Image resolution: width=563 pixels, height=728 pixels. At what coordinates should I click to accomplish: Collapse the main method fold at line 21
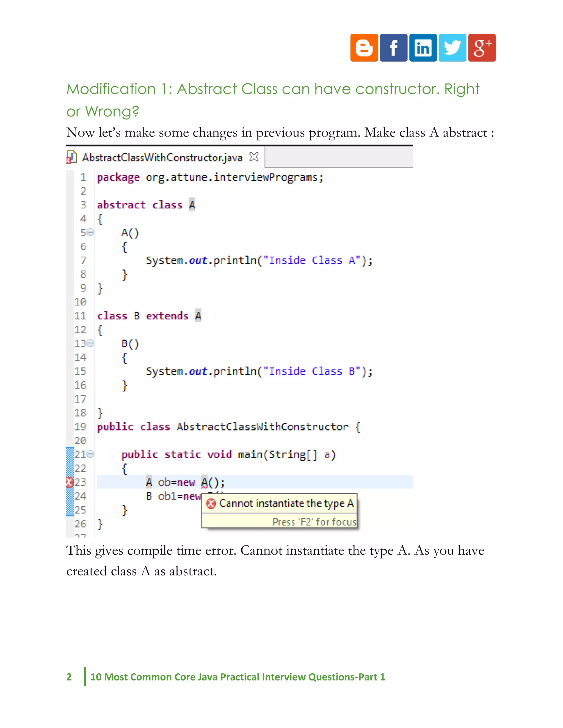[x=91, y=454]
